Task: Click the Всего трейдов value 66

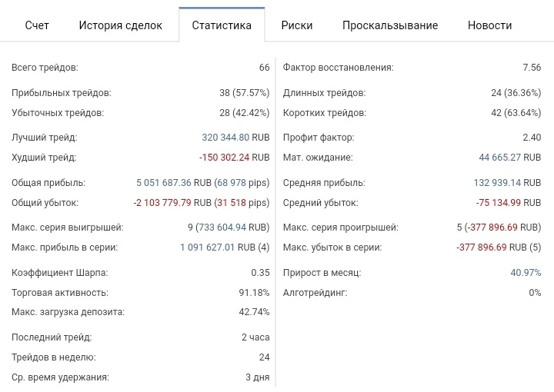Action: click(264, 68)
